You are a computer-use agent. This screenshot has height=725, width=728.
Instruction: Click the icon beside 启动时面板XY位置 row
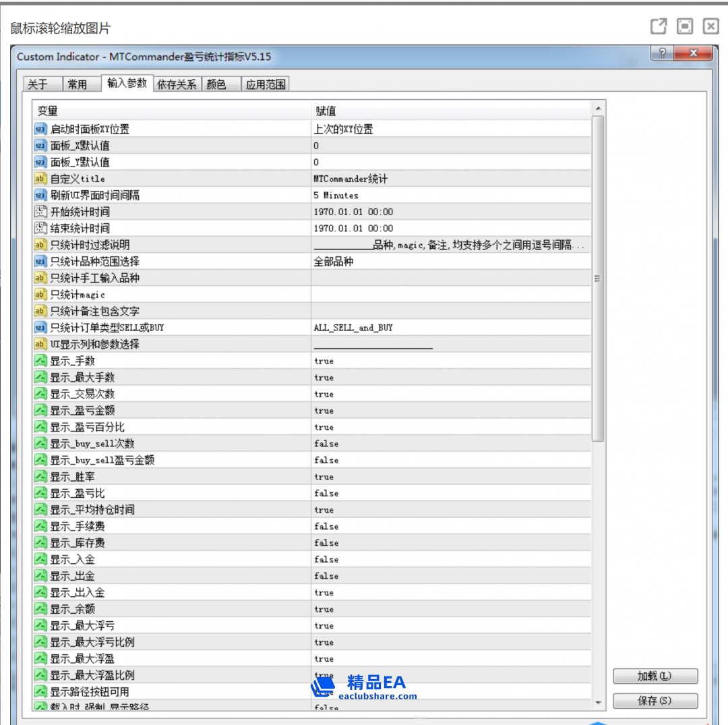[40, 129]
